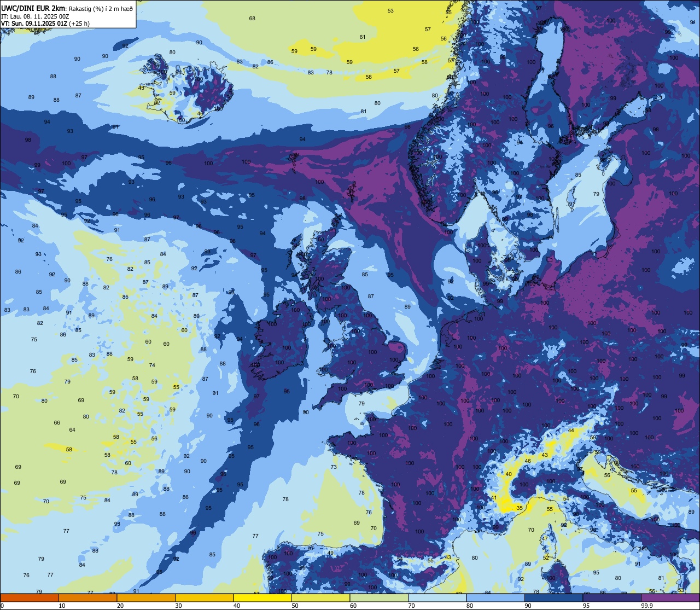Click the '10' legend tick label
This screenshot has height=610, width=700.
(62, 606)
